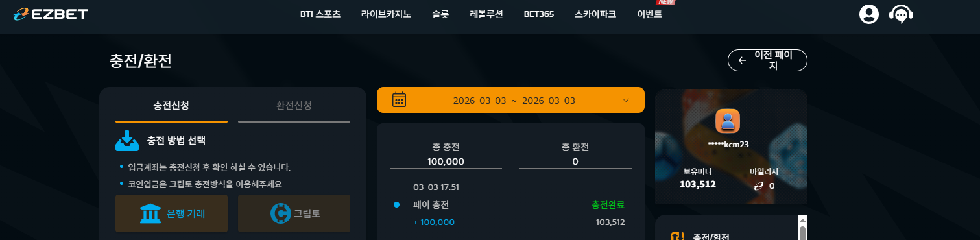Click the EZBET logo
Screen dimensions: 980x240
51,14
